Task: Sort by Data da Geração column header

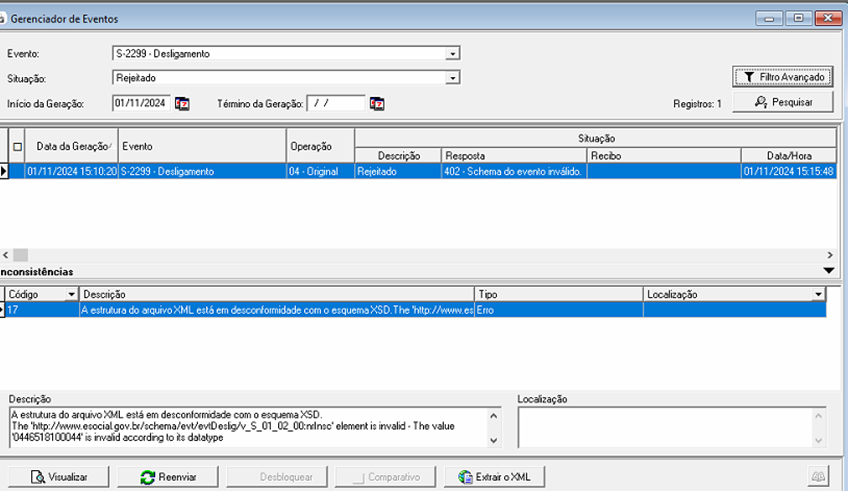Action: [72, 146]
